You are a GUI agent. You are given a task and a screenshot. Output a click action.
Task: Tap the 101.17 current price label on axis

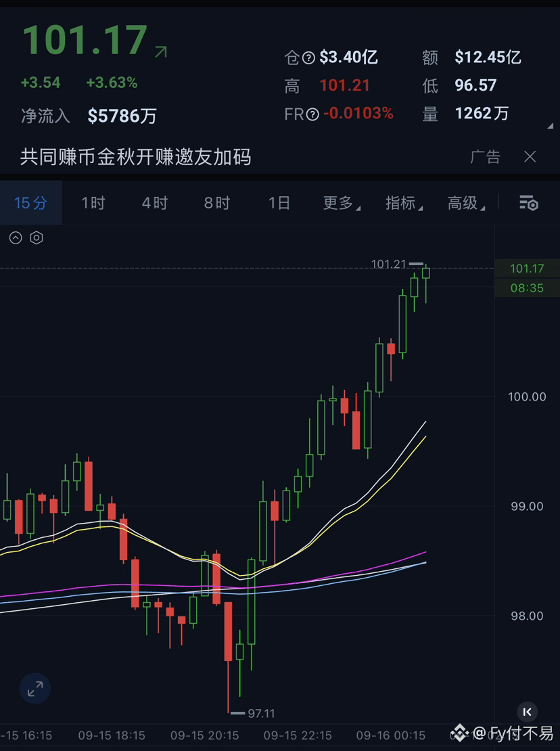pyautogui.click(x=526, y=268)
